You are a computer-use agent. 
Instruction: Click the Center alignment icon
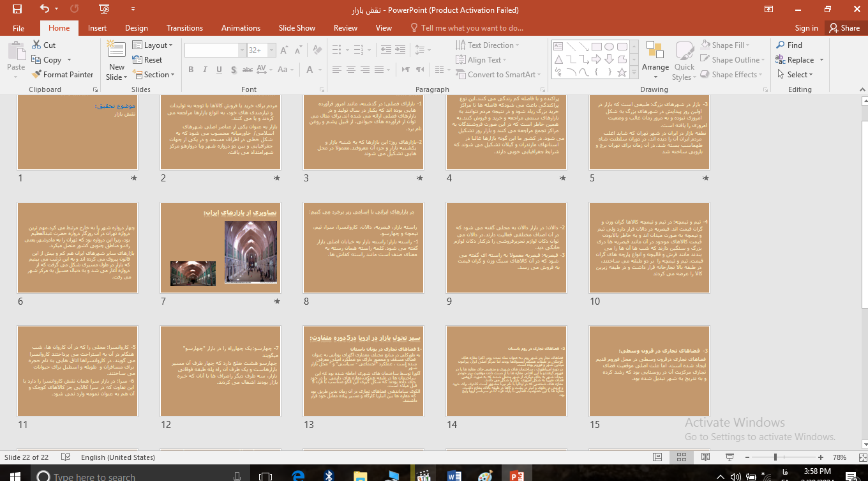pos(350,70)
